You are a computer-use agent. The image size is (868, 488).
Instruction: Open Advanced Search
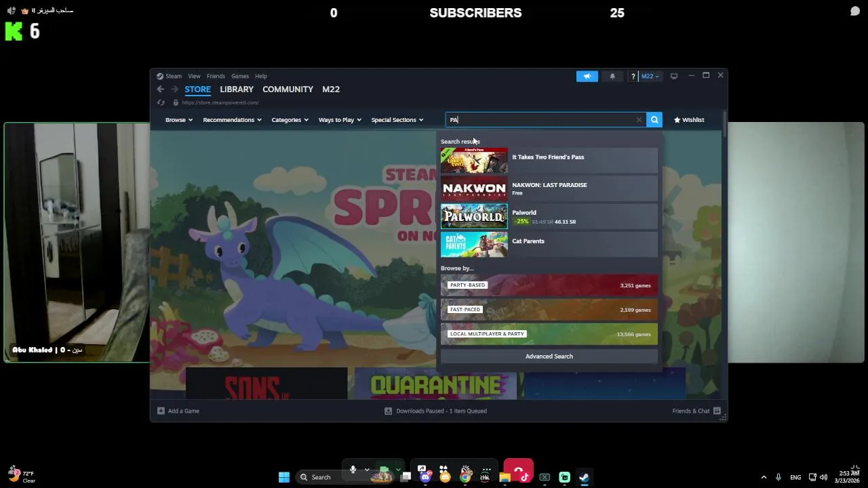(549, 357)
